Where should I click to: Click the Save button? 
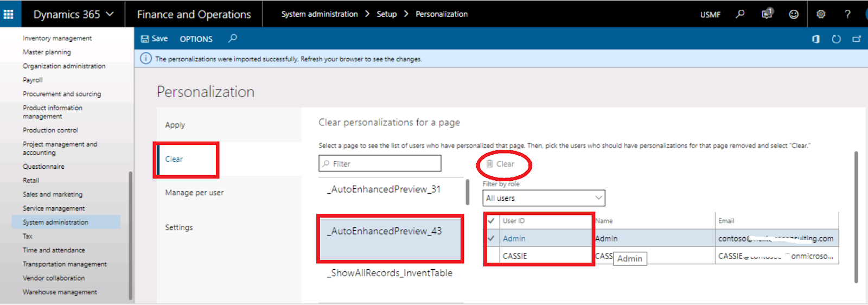[154, 39]
